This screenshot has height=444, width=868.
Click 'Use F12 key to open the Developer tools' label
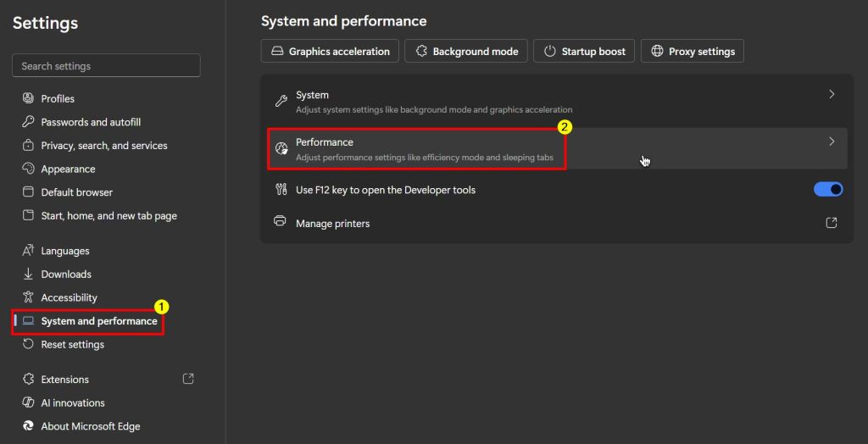pos(386,190)
